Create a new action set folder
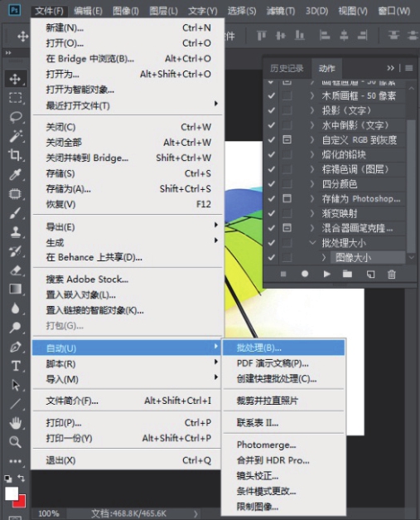420x520 pixels. point(347,274)
